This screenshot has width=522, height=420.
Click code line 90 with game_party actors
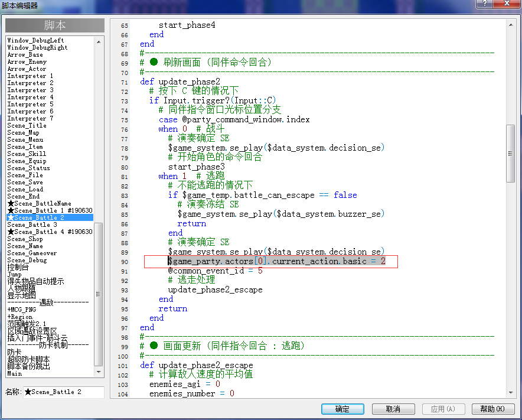pos(276,262)
